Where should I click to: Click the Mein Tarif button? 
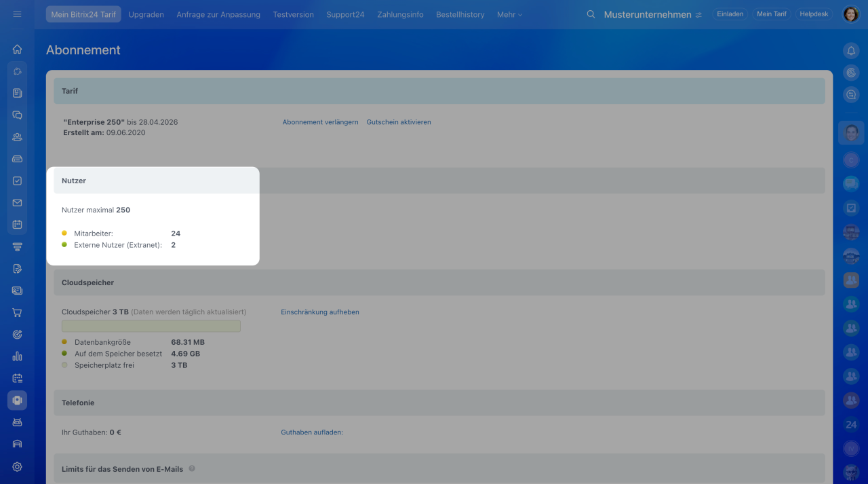pos(772,14)
